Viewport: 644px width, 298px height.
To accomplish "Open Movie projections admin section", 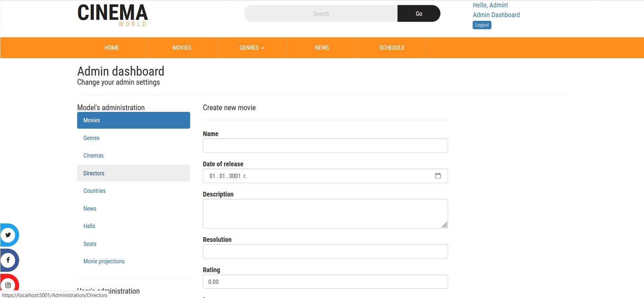I will click(x=104, y=261).
